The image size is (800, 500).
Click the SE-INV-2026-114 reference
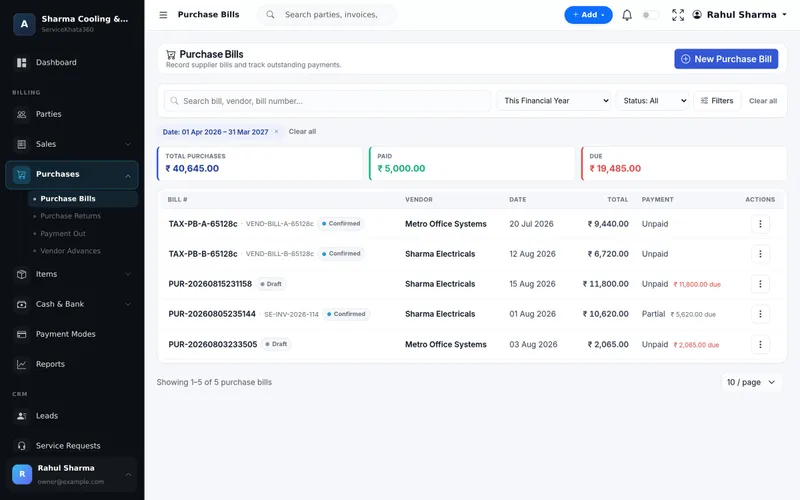click(291, 315)
